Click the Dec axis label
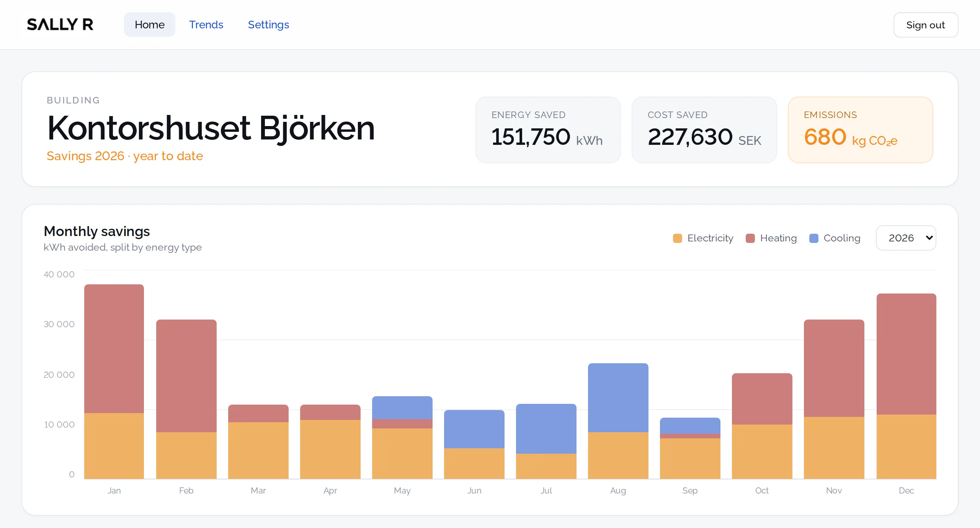The width and height of the screenshot is (980, 528). click(x=906, y=490)
